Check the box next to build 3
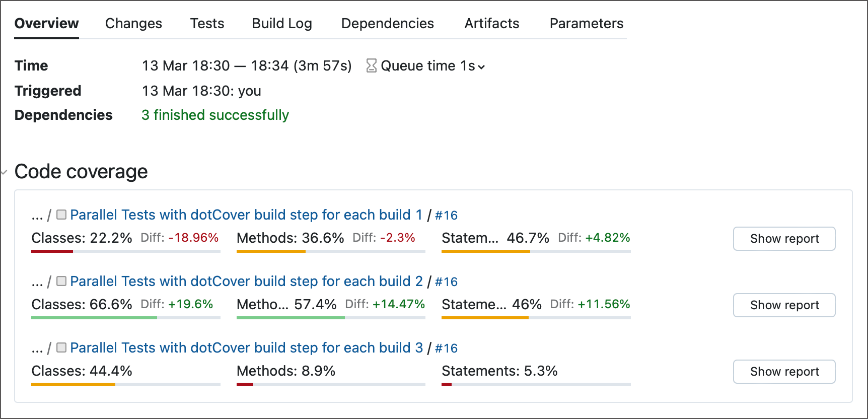The image size is (868, 419). pyautogui.click(x=61, y=347)
